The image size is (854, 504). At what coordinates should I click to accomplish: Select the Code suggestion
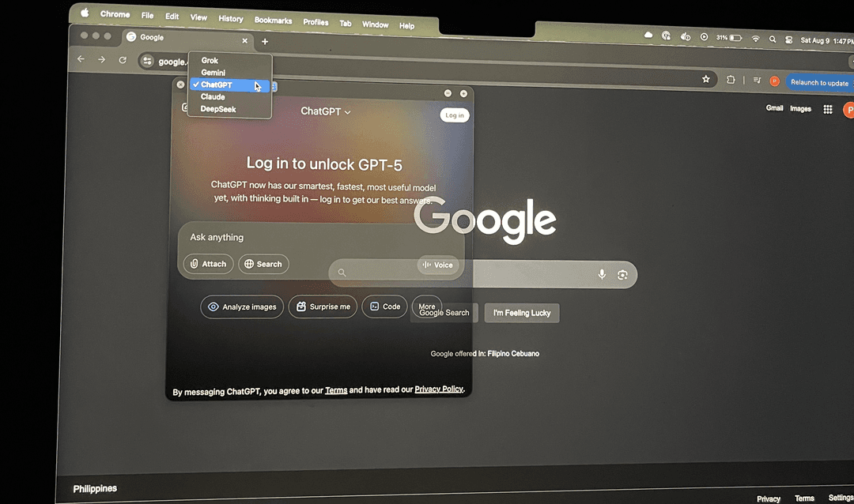tap(384, 307)
